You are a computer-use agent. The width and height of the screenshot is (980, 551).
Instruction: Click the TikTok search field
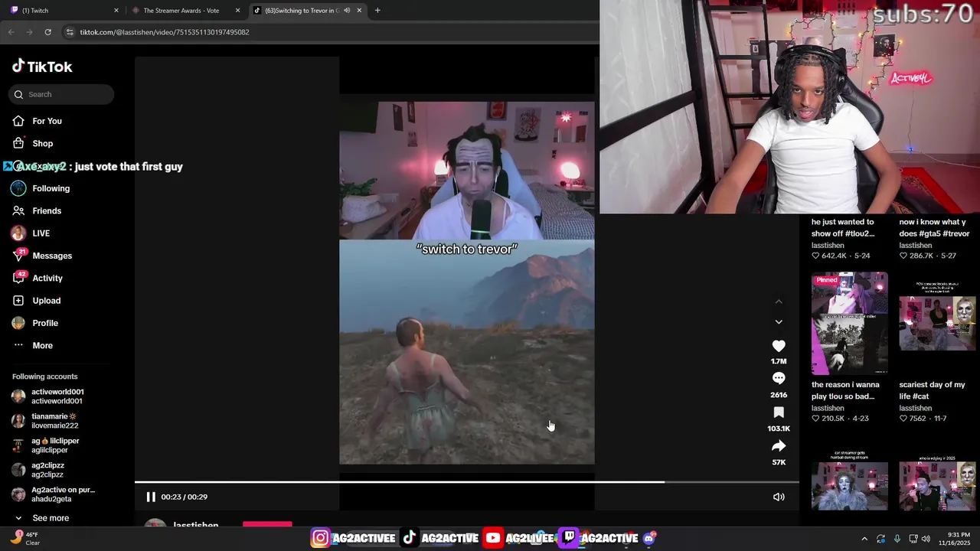point(62,94)
